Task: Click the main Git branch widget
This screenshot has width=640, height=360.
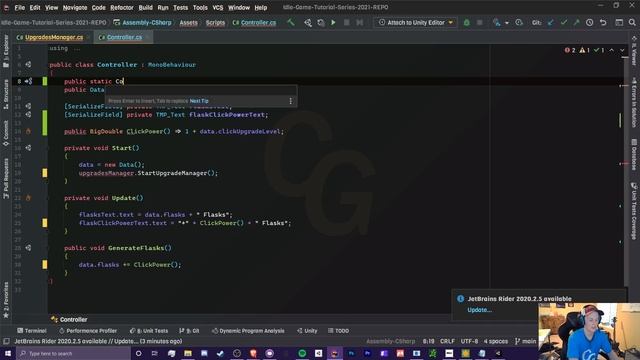Action: click(526, 341)
